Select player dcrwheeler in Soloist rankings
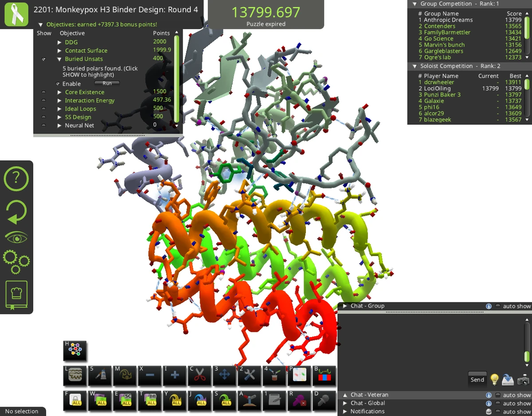Image resolution: width=532 pixels, height=416 pixels. tap(439, 82)
